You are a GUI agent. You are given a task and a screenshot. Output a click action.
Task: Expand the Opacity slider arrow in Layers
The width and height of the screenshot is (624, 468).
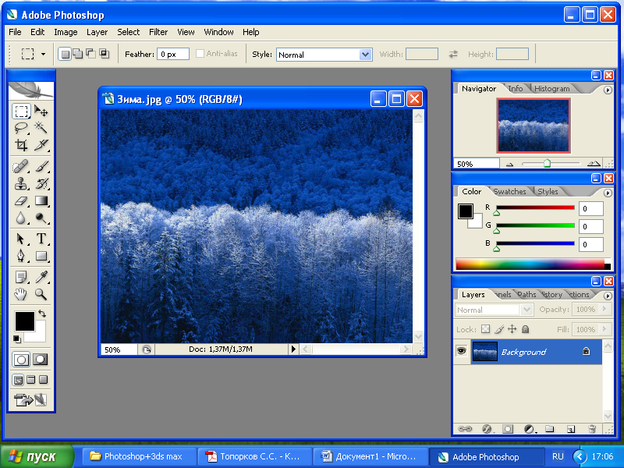point(605,309)
